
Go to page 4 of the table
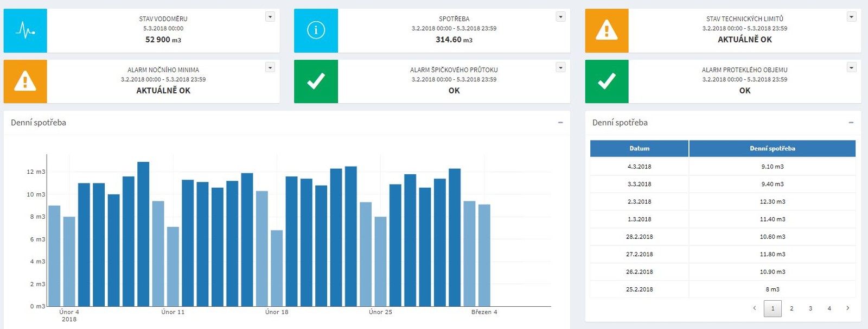pyautogui.click(x=829, y=308)
